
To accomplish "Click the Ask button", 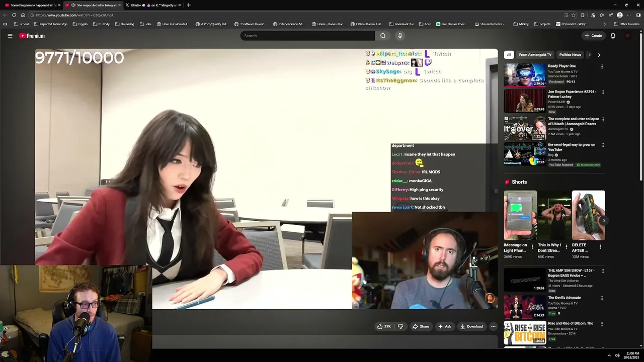I will (x=445, y=326).
